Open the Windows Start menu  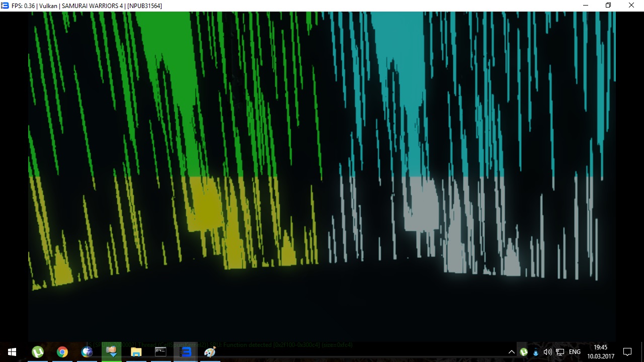(x=12, y=352)
